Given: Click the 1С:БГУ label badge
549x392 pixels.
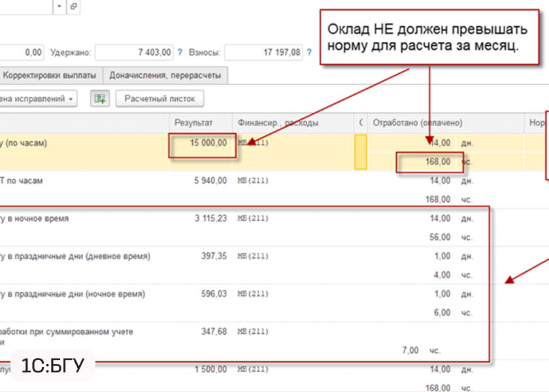Looking at the screenshot, I should tap(53, 366).
